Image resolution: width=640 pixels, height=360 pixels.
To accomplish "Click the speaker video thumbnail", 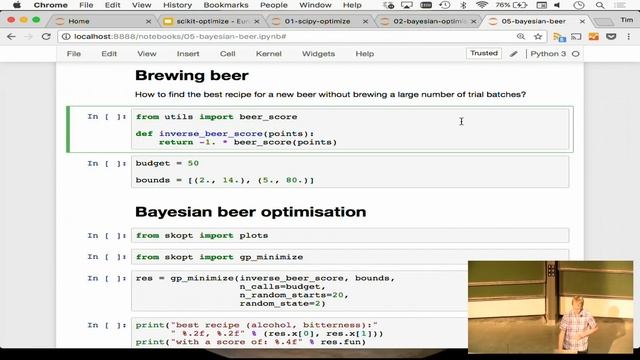I will coord(550,307).
